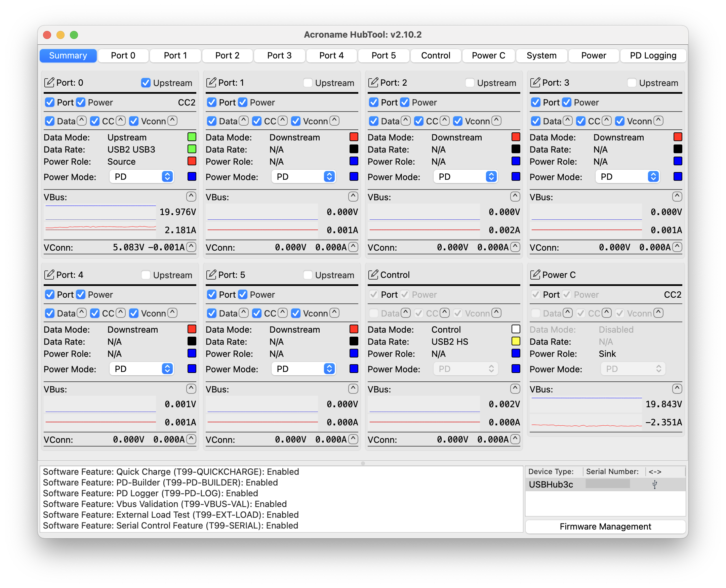Toggle the Power checkbox in Port 1
This screenshot has width=726, height=588.
click(243, 102)
